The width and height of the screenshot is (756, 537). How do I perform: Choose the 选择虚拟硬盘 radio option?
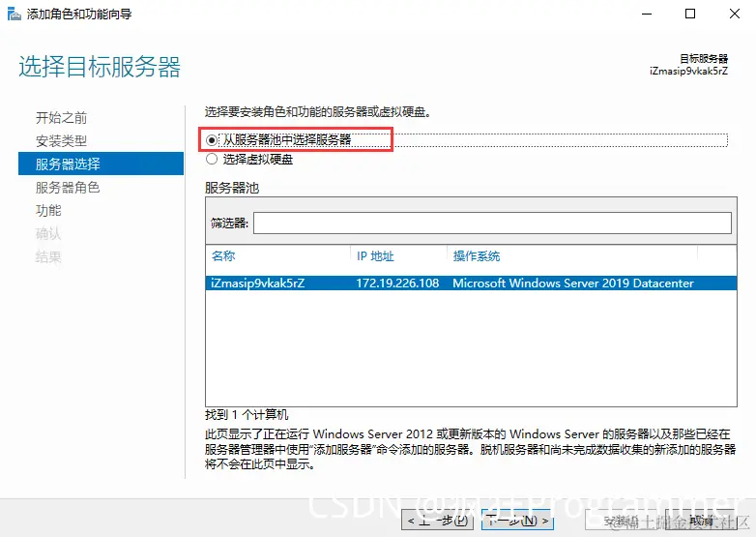(211, 160)
